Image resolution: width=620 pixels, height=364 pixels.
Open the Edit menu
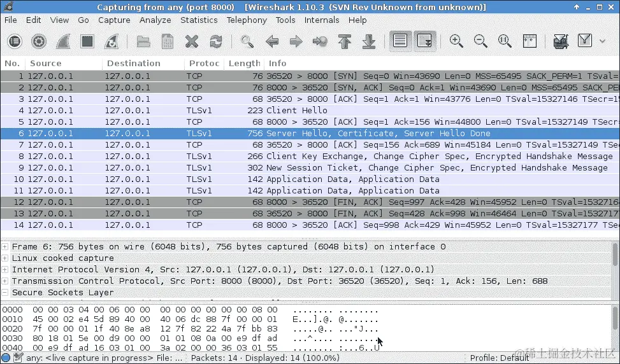coord(34,20)
